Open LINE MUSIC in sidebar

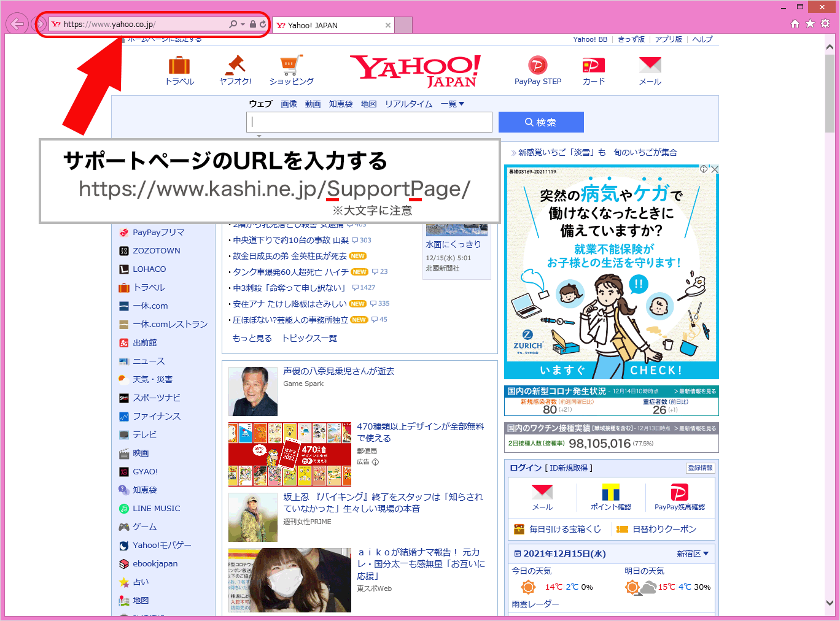(x=157, y=508)
